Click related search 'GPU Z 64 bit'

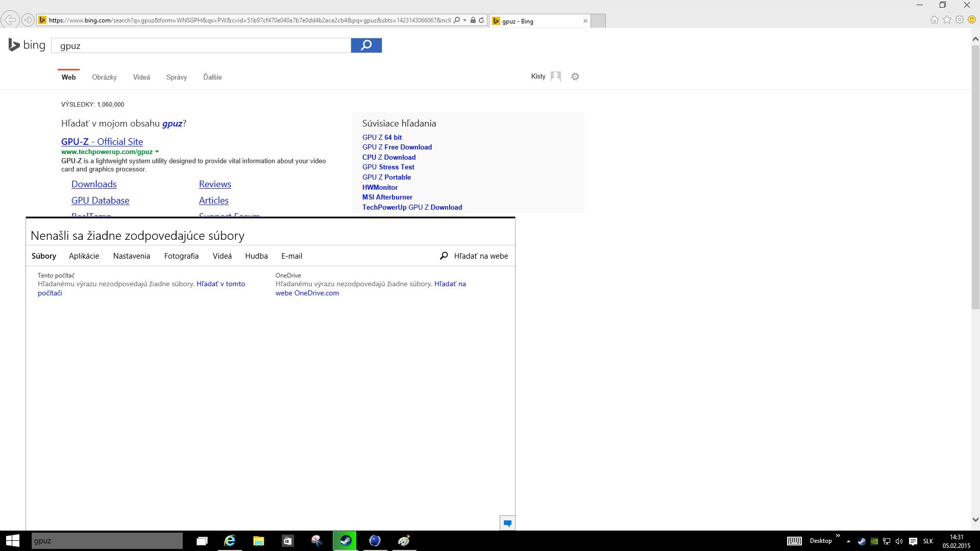pos(382,137)
